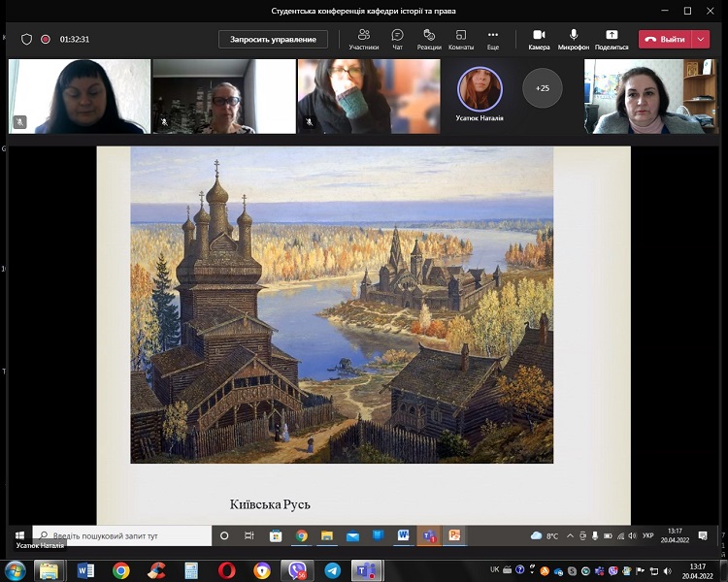
Task: Click Windows 10 Start icon in shared screen
Action: coord(20,535)
